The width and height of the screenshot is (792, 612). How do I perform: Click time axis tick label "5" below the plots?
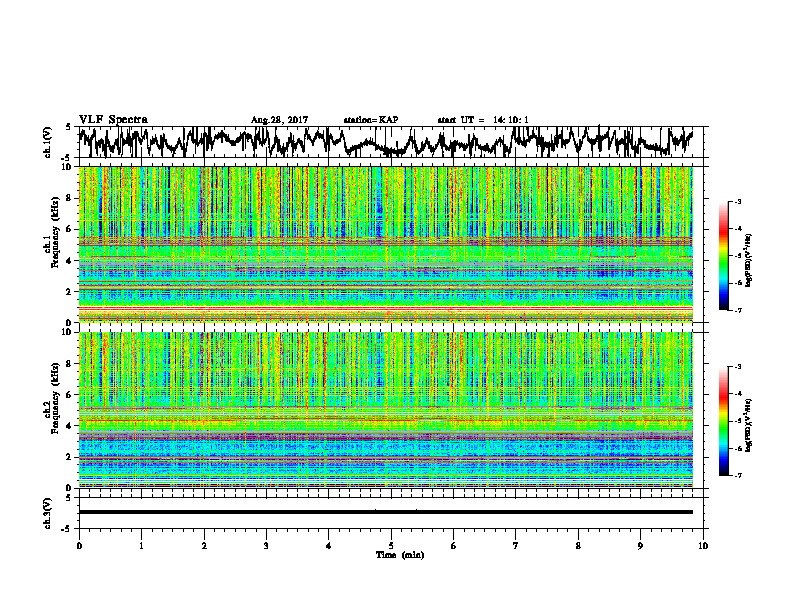pos(391,546)
